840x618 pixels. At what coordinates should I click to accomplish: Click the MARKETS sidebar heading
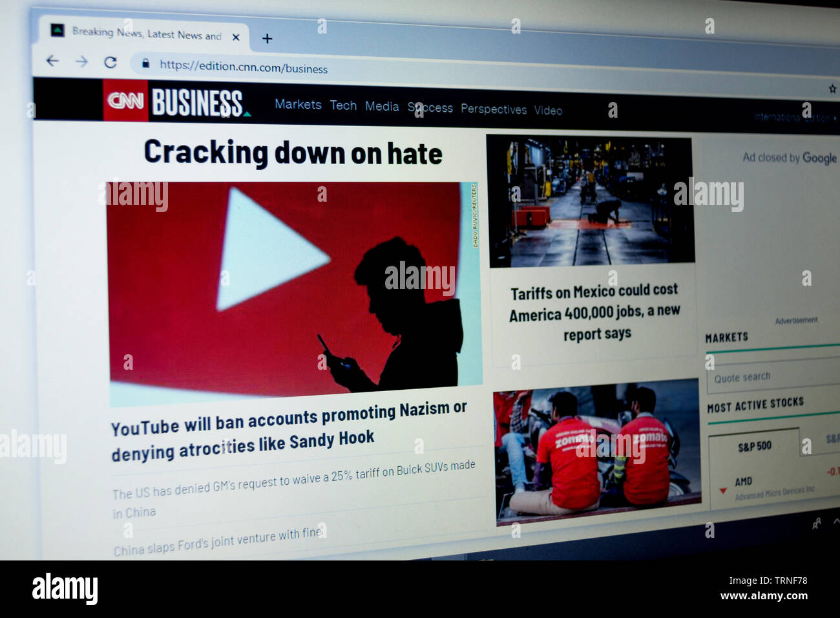(727, 337)
